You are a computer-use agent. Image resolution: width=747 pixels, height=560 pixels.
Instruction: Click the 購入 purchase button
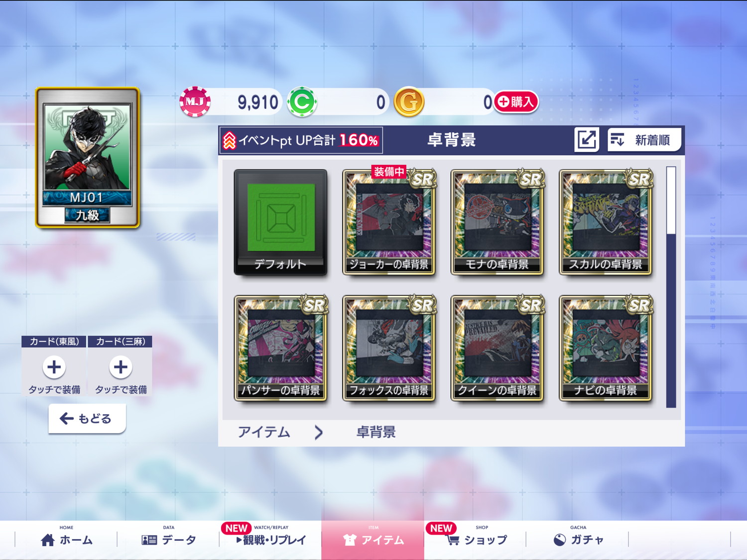[x=516, y=102]
